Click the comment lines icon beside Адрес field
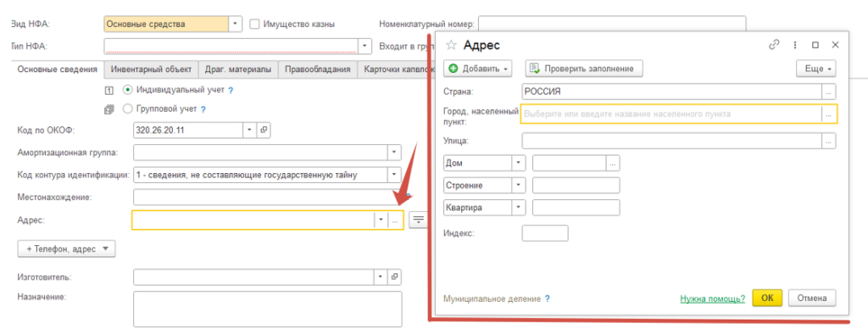Image resolution: width=868 pixels, height=329 pixels. tap(419, 220)
